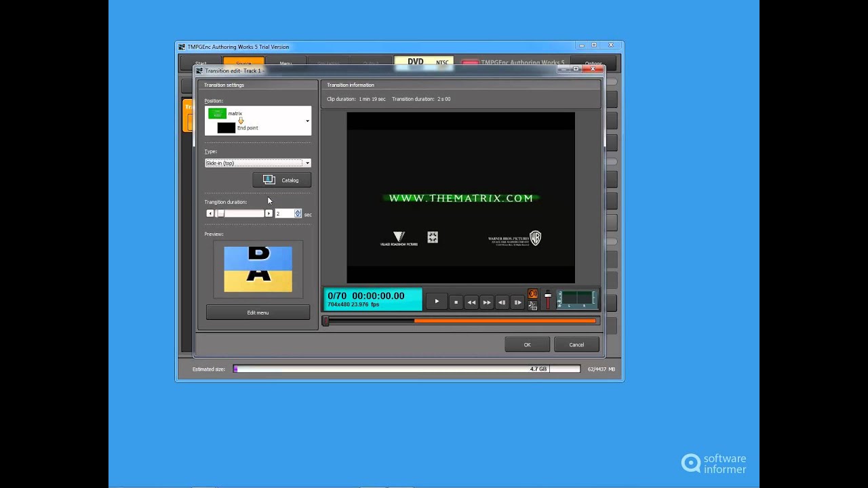868x488 pixels.
Task: Click the video preview showing www.thematrix.com
Action: coord(460,198)
